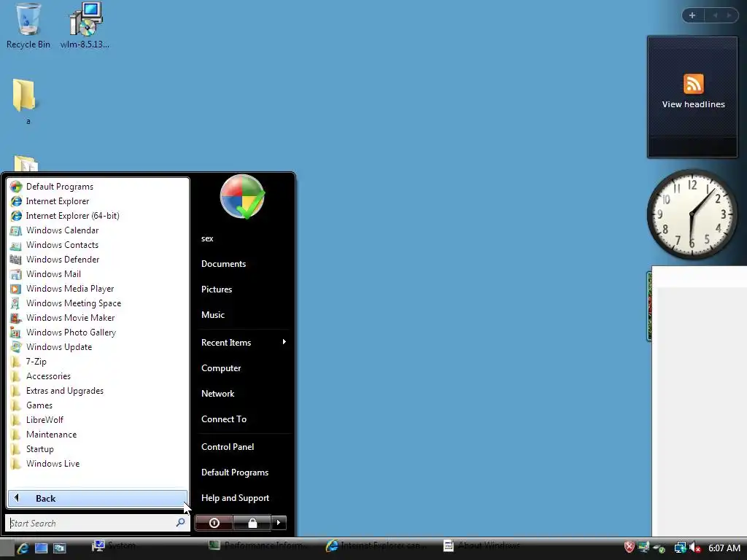Switch to About Windows taskbar window

(x=497, y=545)
